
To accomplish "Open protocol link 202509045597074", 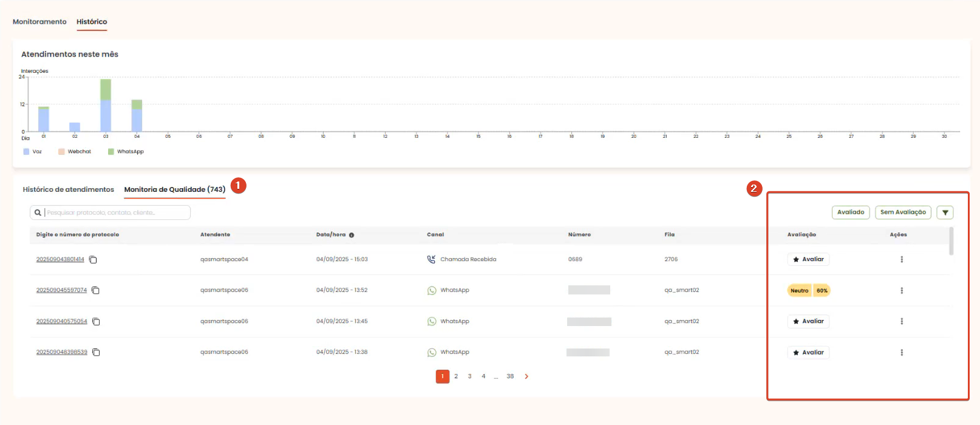I will [x=61, y=290].
